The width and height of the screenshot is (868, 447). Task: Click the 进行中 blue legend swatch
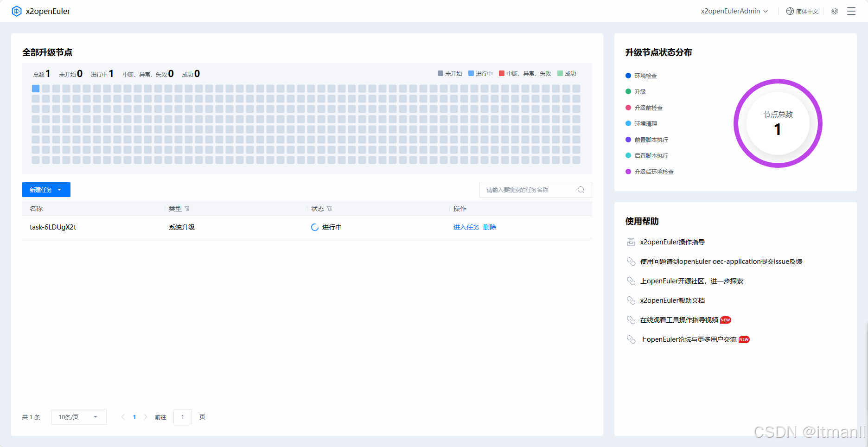(x=471, y=73)
